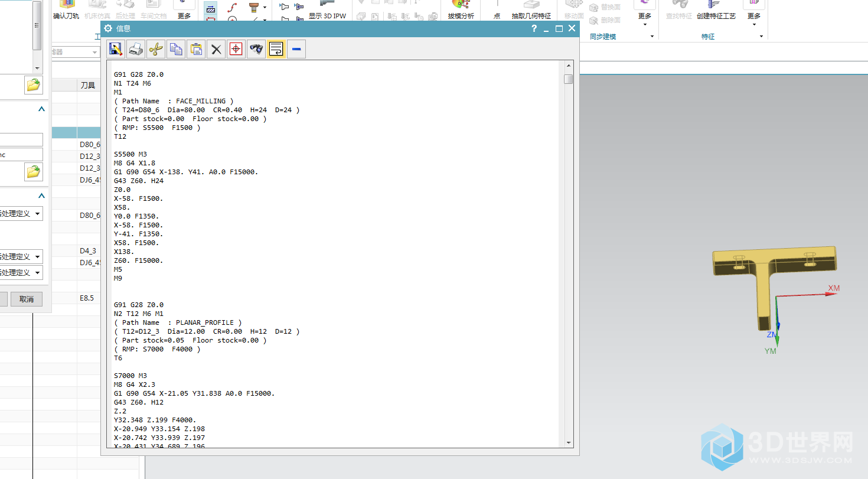Click 后处理 post process

(x=125, y=11)
